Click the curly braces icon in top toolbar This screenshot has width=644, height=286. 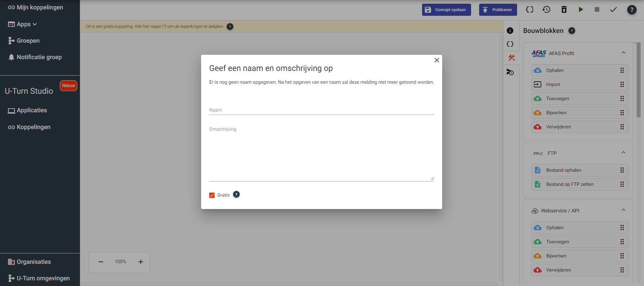click(x=530, y=10)
